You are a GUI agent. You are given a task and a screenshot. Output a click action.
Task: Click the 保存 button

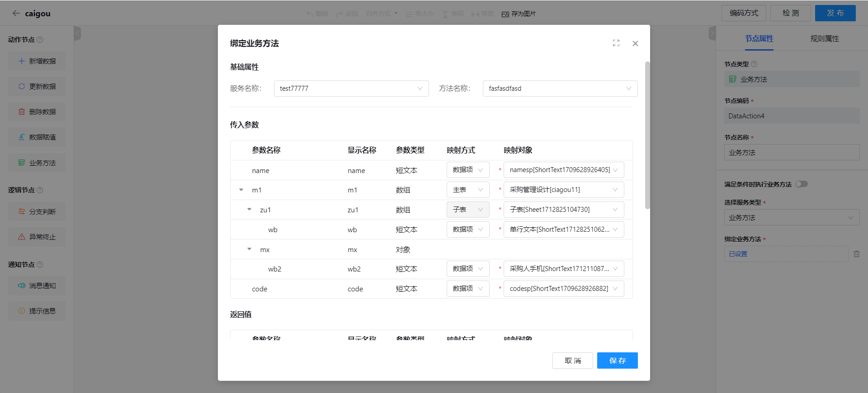coord(617,360)
